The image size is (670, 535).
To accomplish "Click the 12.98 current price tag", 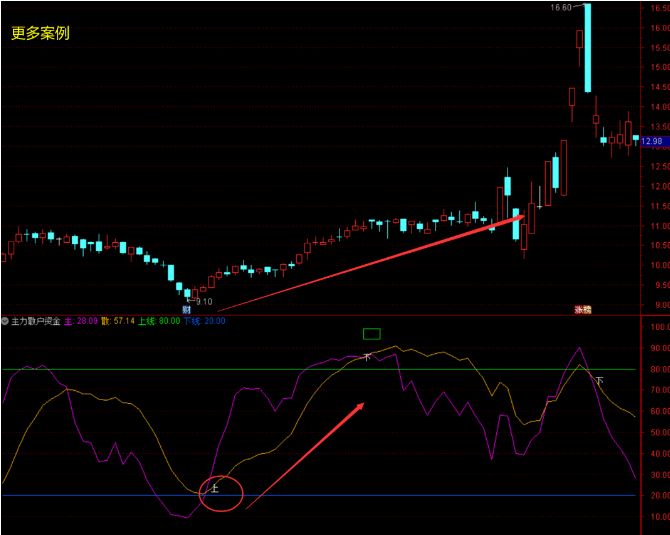I will [x=653, y=141].
